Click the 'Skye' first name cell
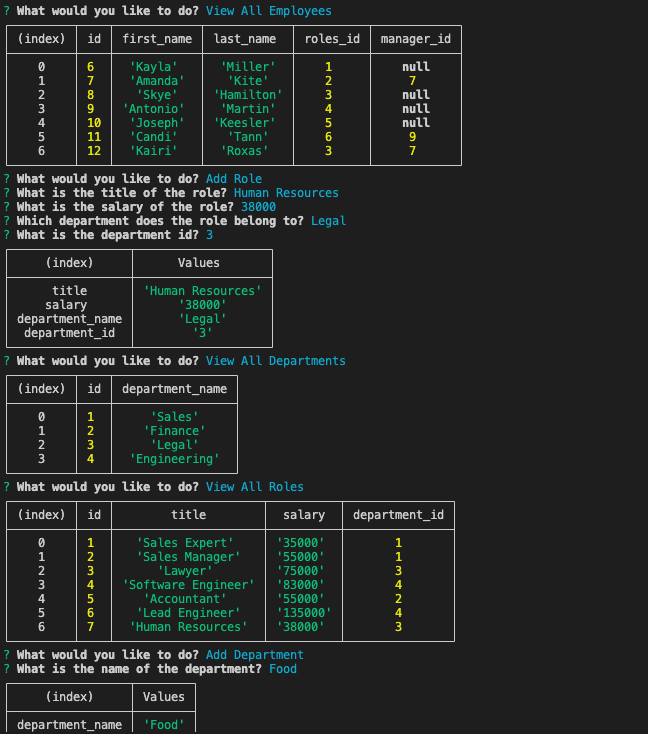Screen dimensions: 648x734 pos(157,95)
